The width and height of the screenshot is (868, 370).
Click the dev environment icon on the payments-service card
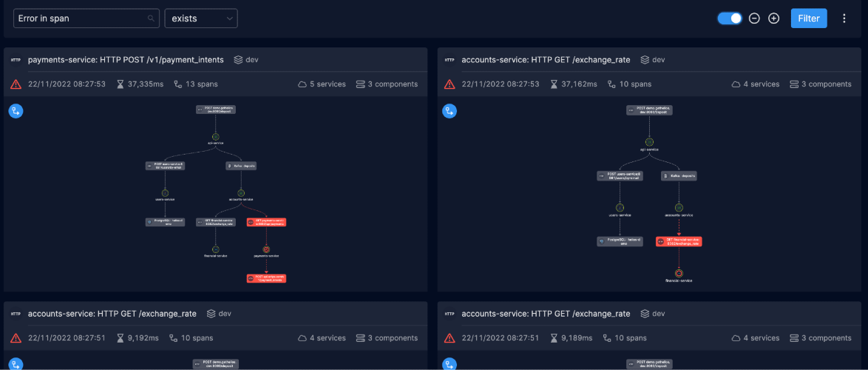point(238,60)
